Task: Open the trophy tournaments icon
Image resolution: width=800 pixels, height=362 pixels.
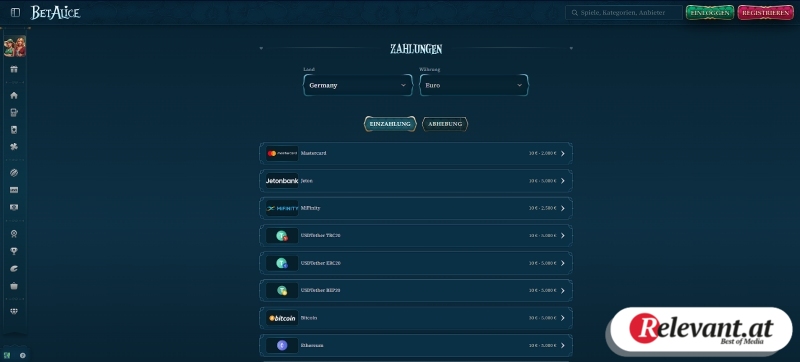Action: [x=14, y=251]
